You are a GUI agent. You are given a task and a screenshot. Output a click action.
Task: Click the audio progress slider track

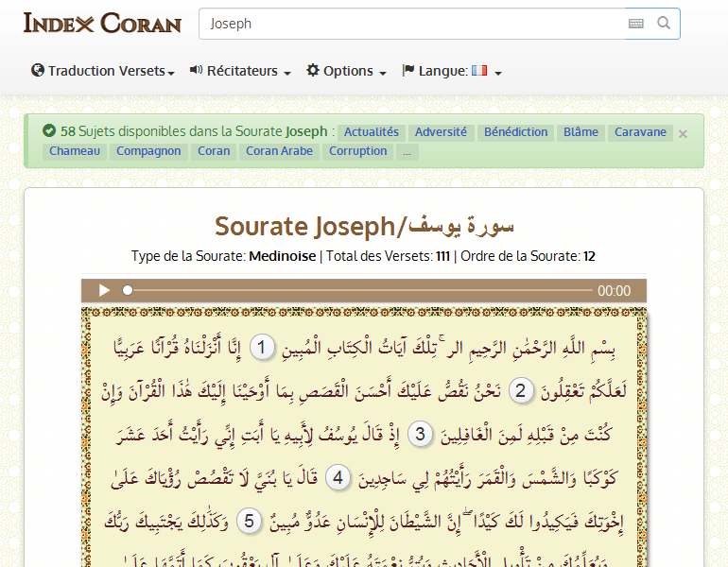[359, 291]
